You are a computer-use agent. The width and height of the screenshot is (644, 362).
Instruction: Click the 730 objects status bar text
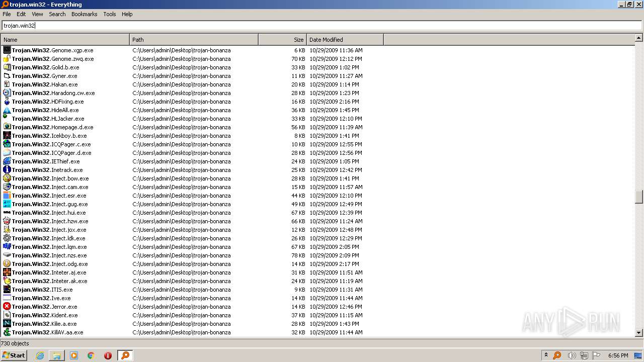pos(15,343)
